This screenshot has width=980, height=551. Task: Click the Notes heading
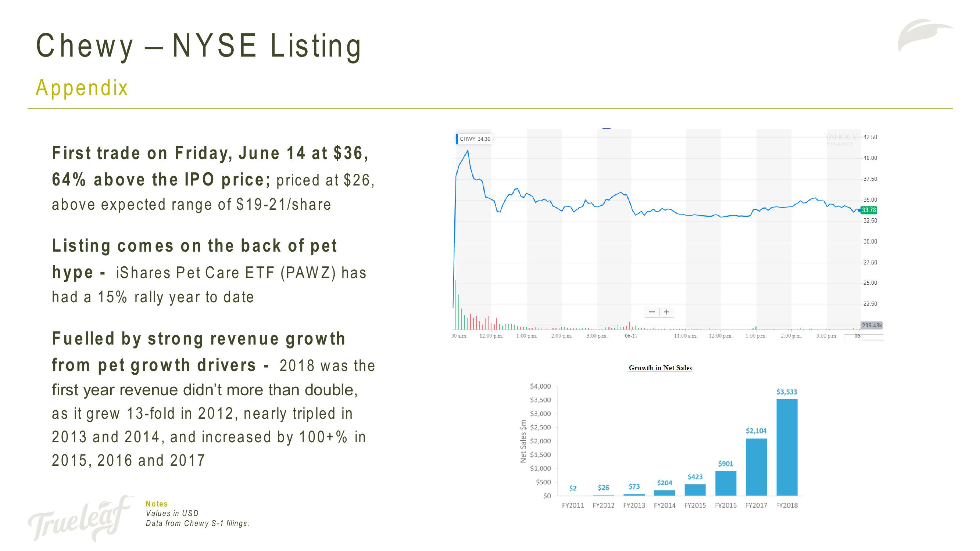pyautogui.click(x=157, y=504)
